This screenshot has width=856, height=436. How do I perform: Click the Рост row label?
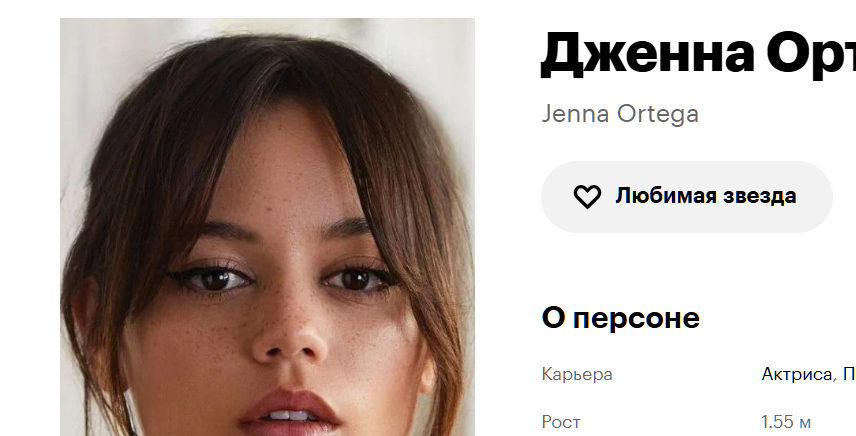(x=561, y=422)
